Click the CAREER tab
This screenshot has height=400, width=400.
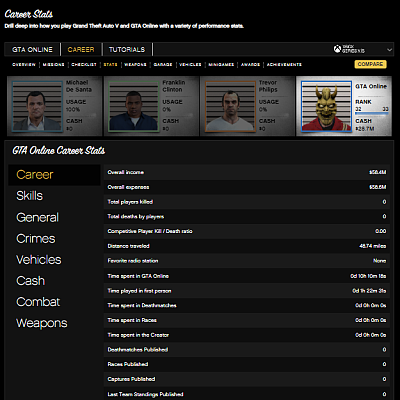tap(81, 49)
